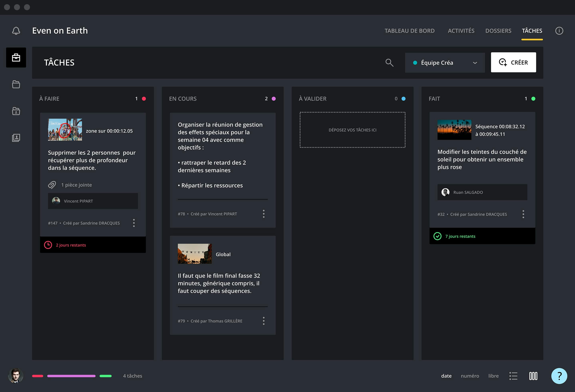This screenshot has width=575, height=392.
Task: Open the three-dot menu on task #79
Action: 263,321
